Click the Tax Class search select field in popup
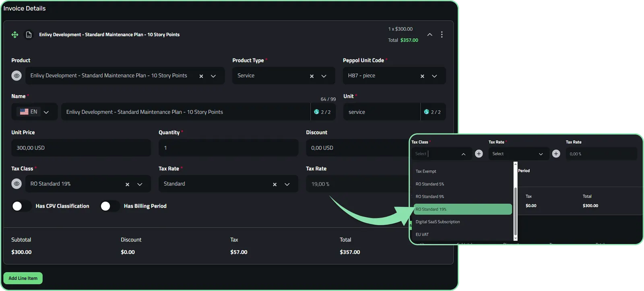Image resolution: width=644 pixels, height=291 pixels. coord(441,154)
